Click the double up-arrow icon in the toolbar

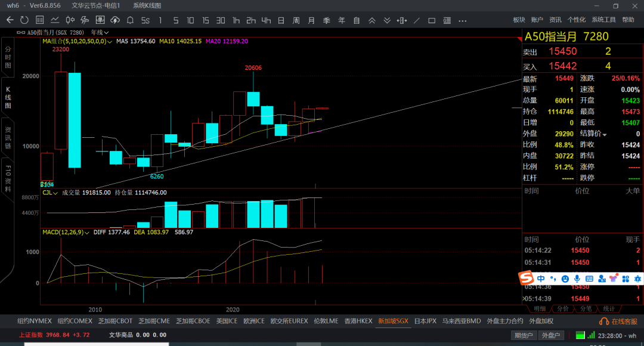tap(371, 20)
